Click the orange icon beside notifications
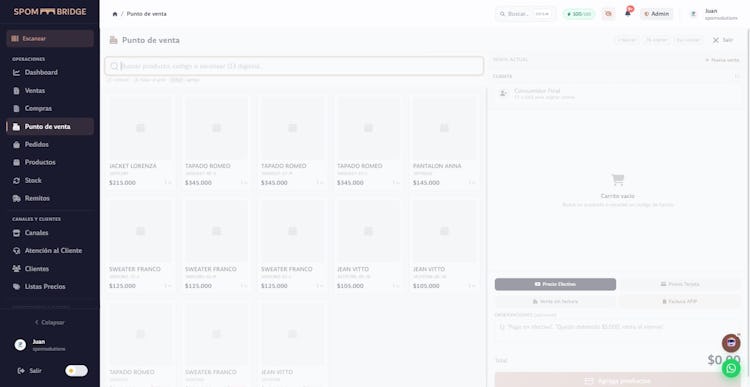This screenshot has width=750, height=387. (608, 14)
